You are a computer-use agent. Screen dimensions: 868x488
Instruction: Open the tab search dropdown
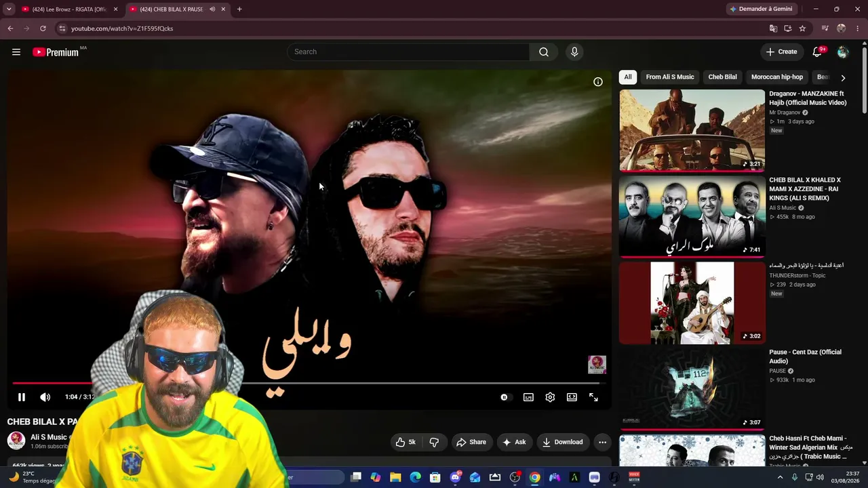point(9,9)
